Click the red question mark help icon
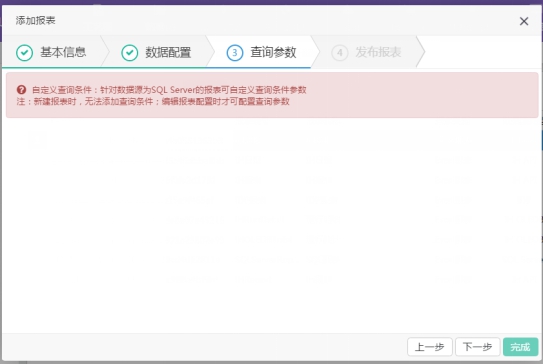 point(21,90)
